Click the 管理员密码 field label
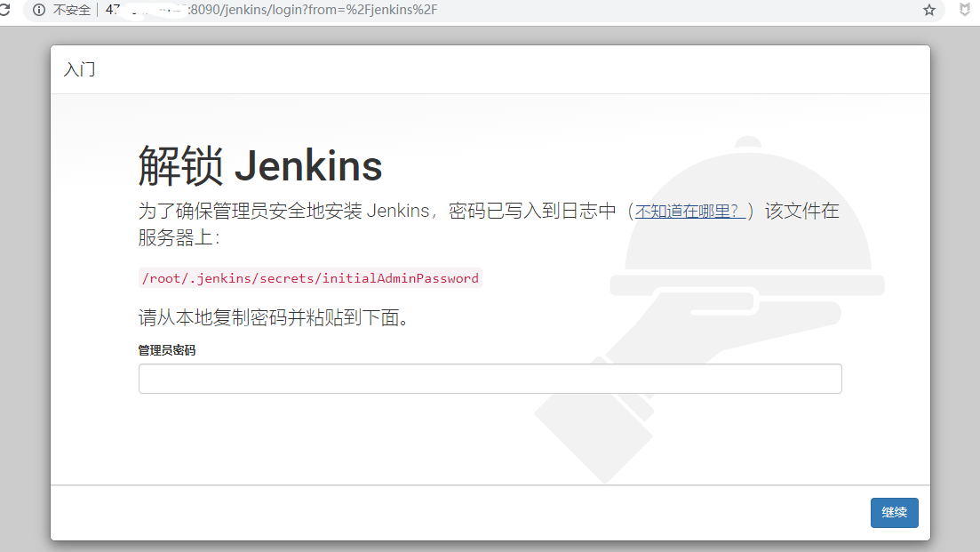Screen dimensions: 980x552 click(x=167, y=351)
